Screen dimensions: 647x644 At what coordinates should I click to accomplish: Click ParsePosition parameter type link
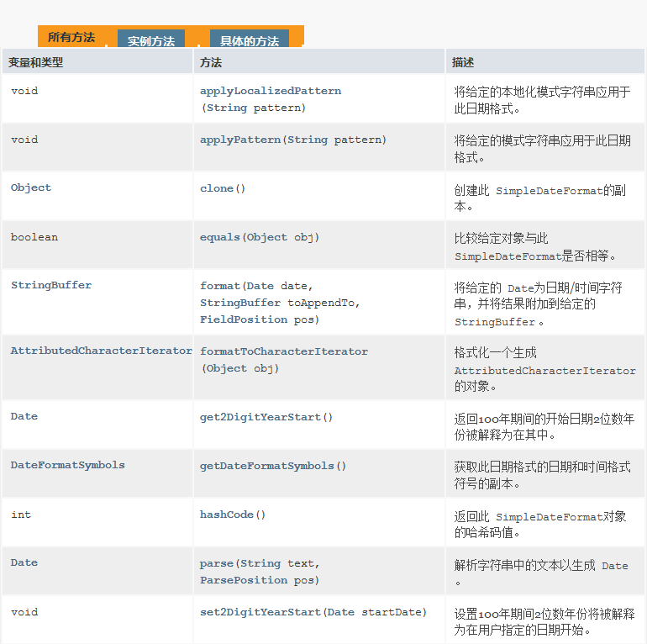(x=244, y=580)
